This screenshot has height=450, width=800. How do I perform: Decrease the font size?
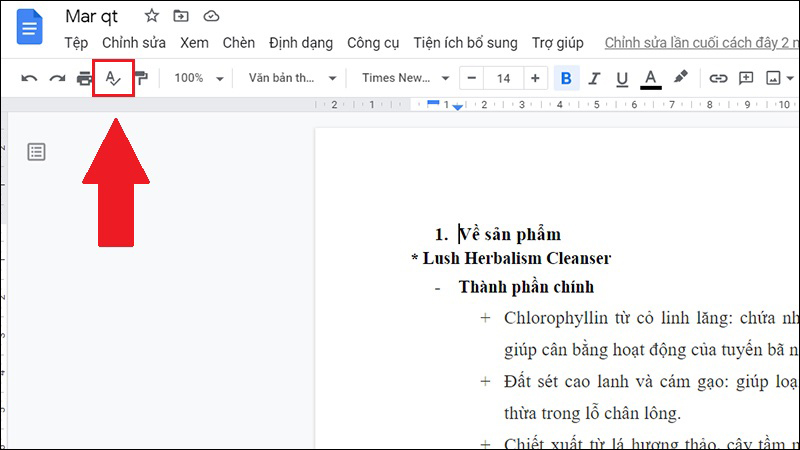tap(471, 78)
